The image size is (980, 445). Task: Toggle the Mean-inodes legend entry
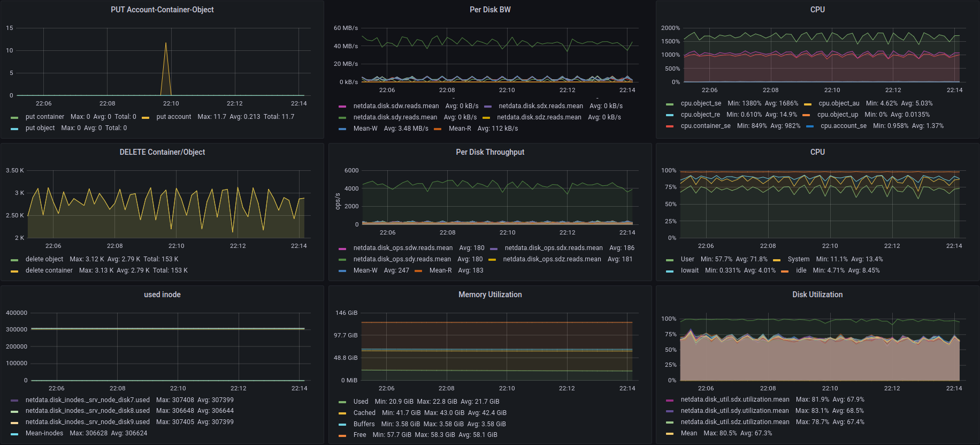click(x=44, y=433)
